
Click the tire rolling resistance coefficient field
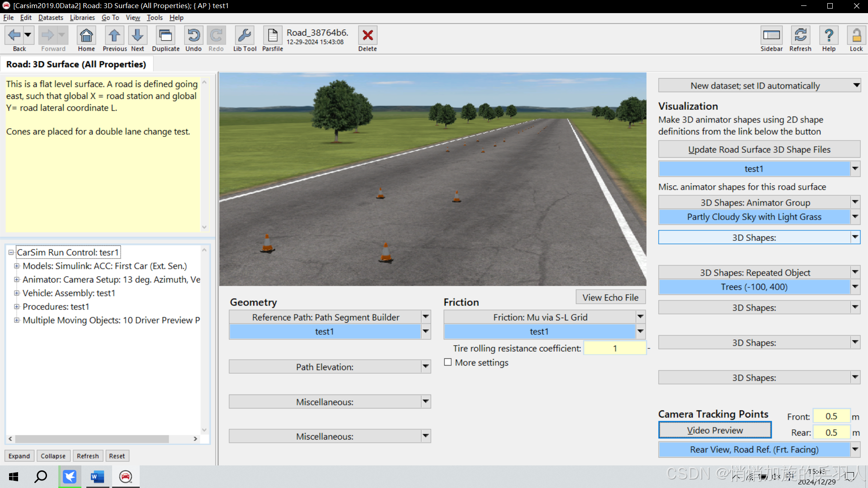pos(614,348)
